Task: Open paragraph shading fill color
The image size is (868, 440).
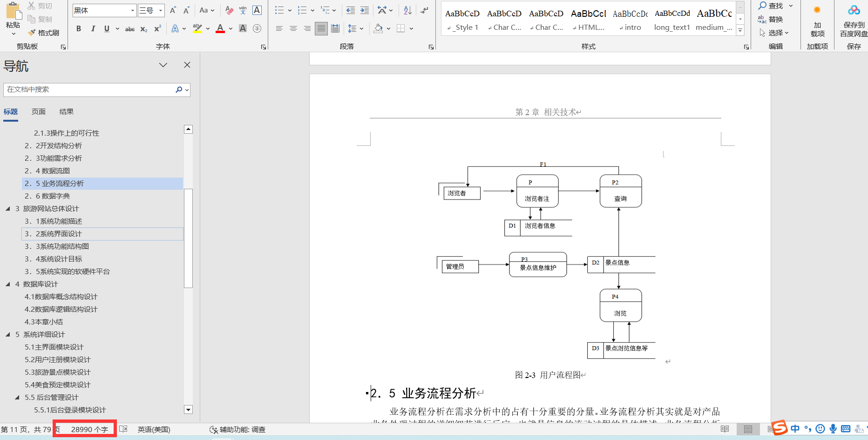Action: (x=378, y=28)
